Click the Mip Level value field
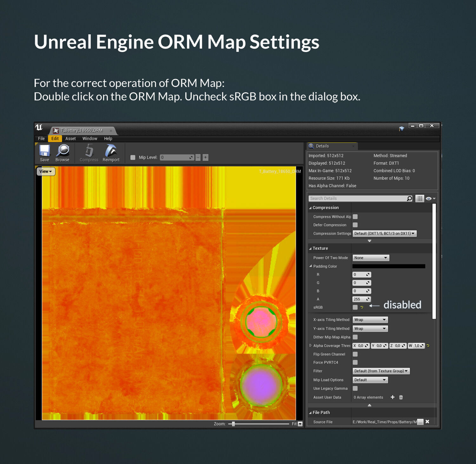476x464 pixels. 177,157
